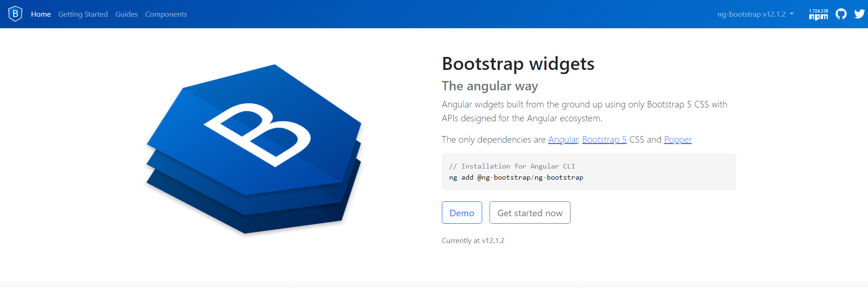Click the Bootstrap widgets heading
This screenshot has width=868, height=288.
(x=518, y=64)
